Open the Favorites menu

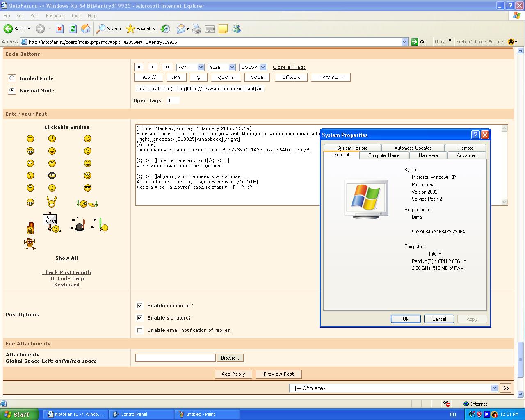[x=55, y=16]
